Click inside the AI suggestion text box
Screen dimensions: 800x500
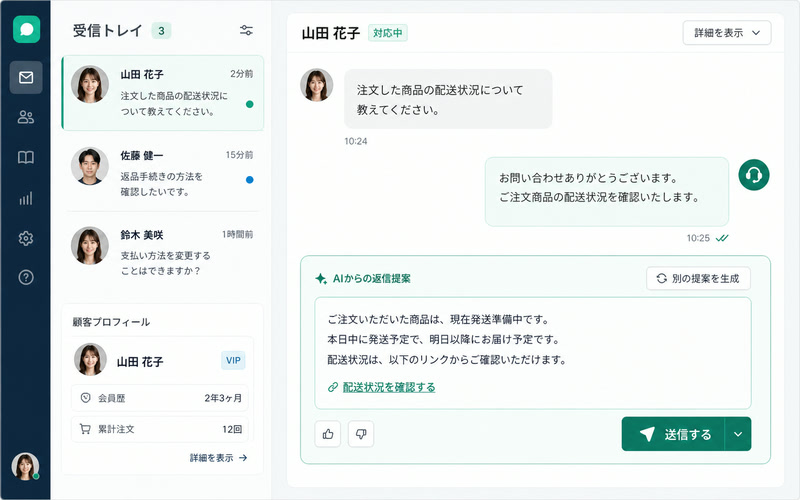(x=533, y=353)
